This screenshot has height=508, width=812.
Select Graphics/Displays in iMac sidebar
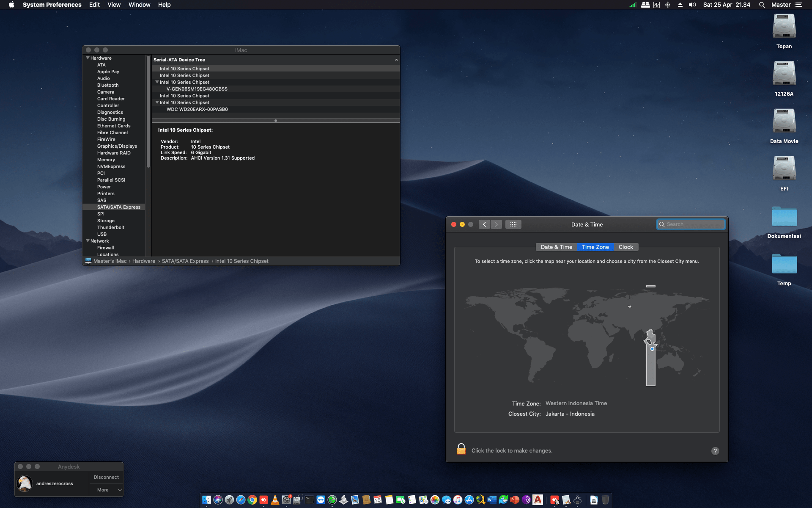[117, 146]
